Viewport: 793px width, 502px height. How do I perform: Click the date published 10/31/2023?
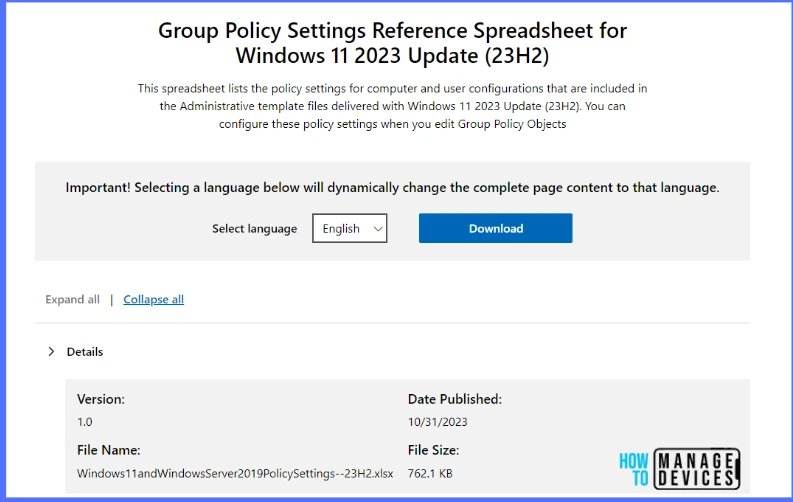[x=437, y=422]
